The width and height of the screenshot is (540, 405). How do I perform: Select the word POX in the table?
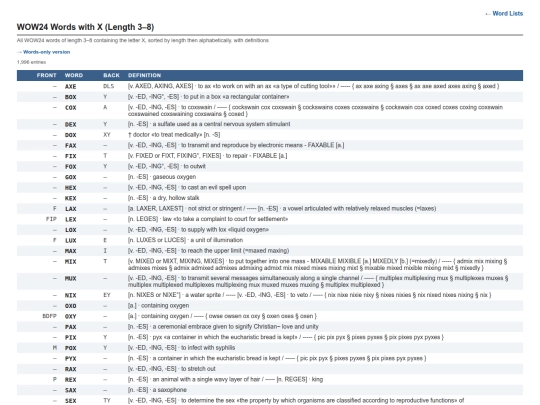point(71,348)
